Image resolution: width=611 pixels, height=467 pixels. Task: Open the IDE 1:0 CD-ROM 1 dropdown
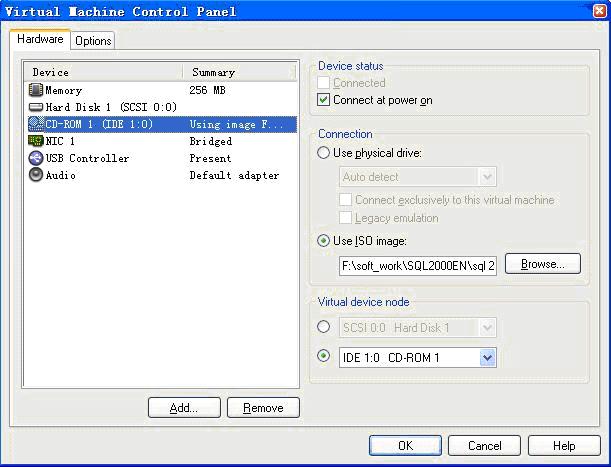(487, 357)
